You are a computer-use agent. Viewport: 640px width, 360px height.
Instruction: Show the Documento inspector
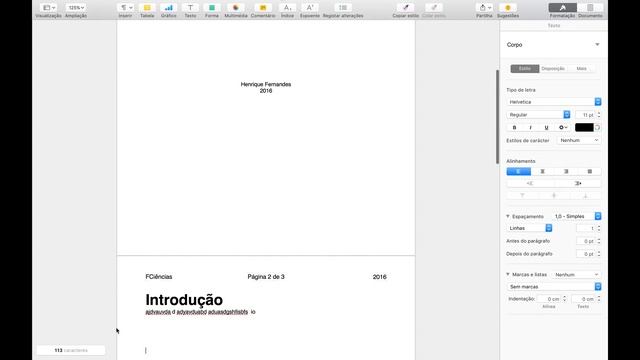[x=590, y=8]
